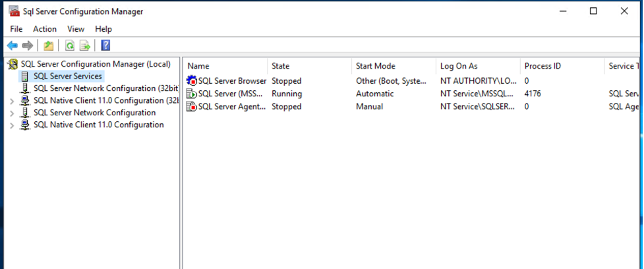The width and height of the screenshot is (644, 269).
Task: Minimize the Sql Server Configuration Manager window
Action: (x=563, y=11)
